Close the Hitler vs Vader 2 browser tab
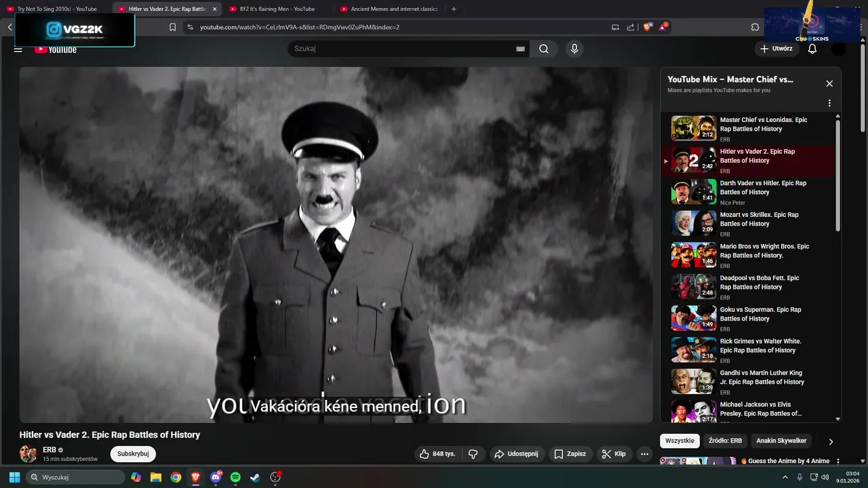The image size is (868, 488). click(214, 9)
